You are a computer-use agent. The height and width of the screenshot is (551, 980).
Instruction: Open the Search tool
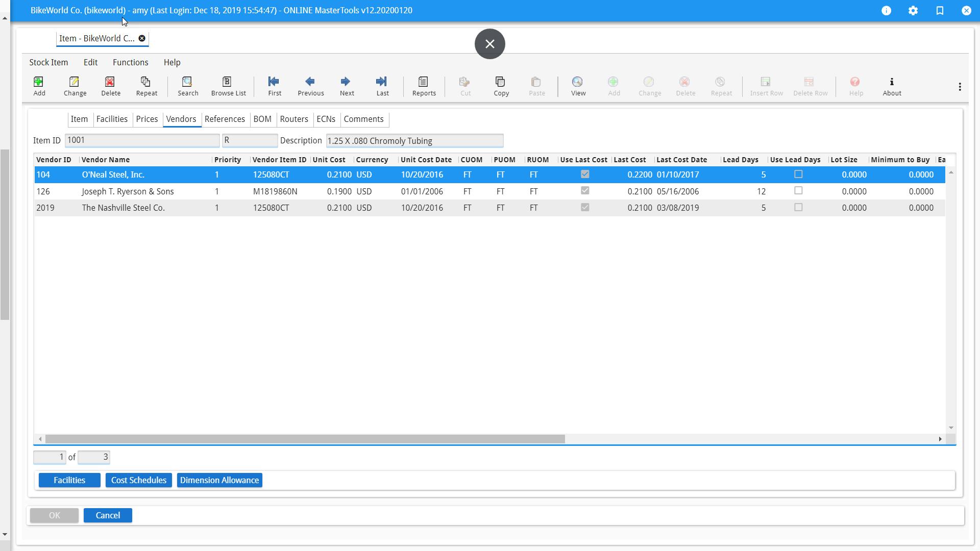(x=187, y=86)
